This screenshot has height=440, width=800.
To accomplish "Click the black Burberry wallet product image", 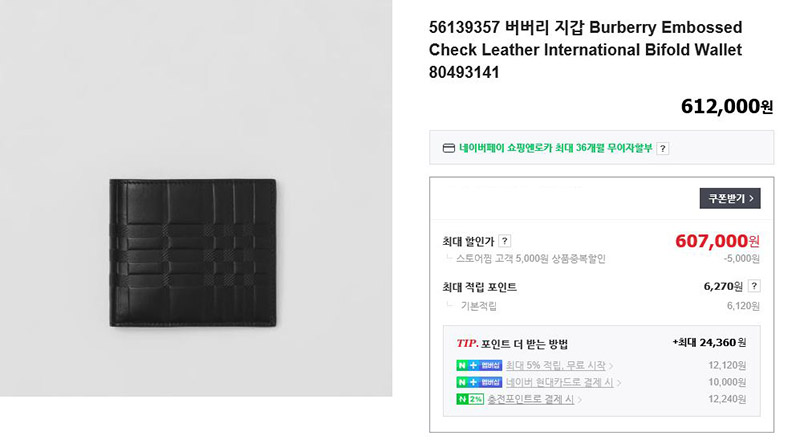I will [x=193, y=253].
